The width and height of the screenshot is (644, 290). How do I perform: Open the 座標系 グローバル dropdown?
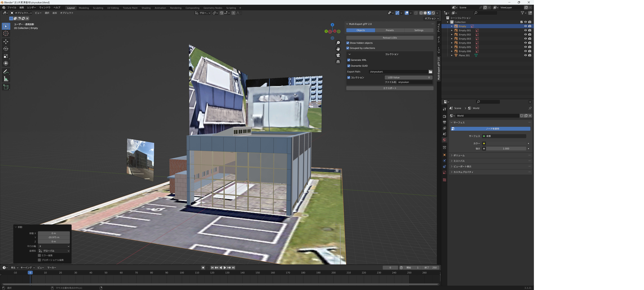[54, 251]
